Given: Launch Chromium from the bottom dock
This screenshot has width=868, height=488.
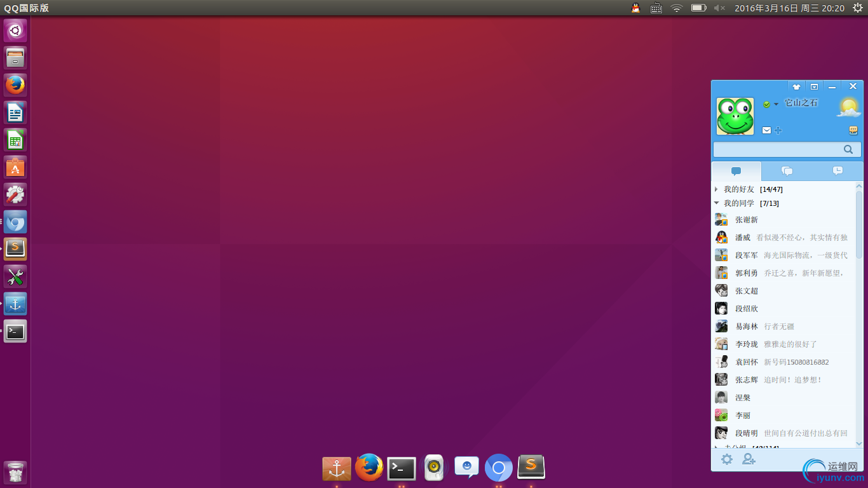Looking at the screenshot, I should (499, 469).
